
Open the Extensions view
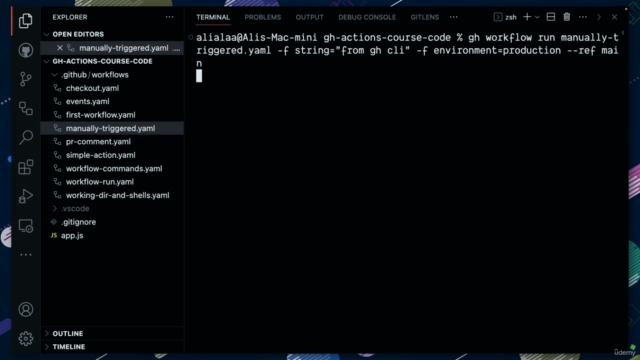(x=25, y=167)
